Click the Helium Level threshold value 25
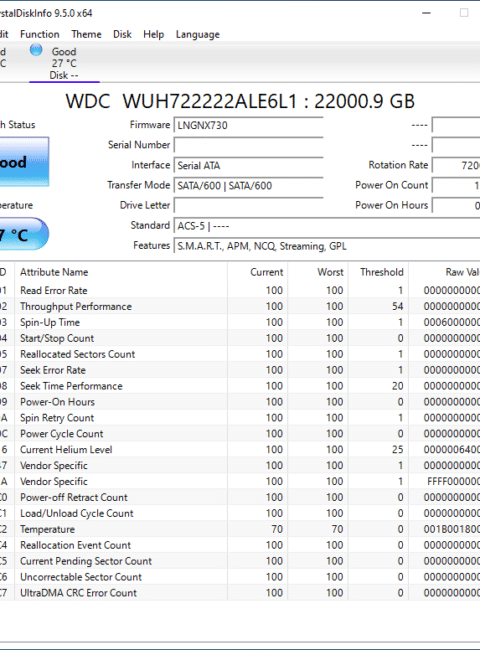480x650 pixels. (x=398, y=450)
